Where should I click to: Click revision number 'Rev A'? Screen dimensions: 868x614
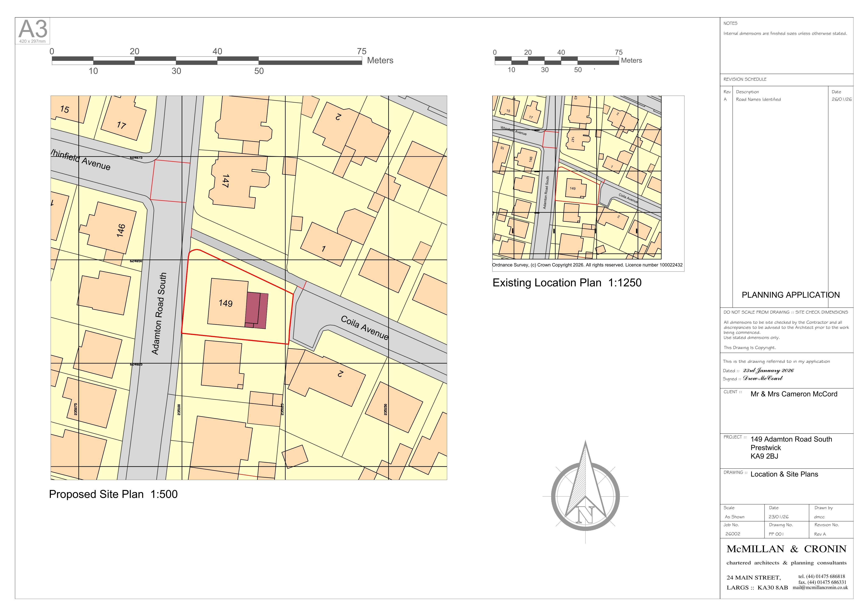pyautogui.click(x=820, y=534)
